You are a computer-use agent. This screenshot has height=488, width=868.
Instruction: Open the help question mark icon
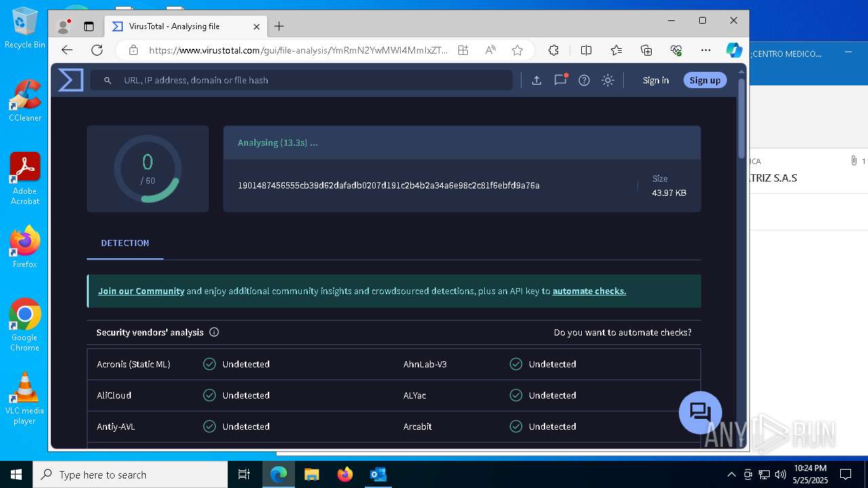coord(584,80)
